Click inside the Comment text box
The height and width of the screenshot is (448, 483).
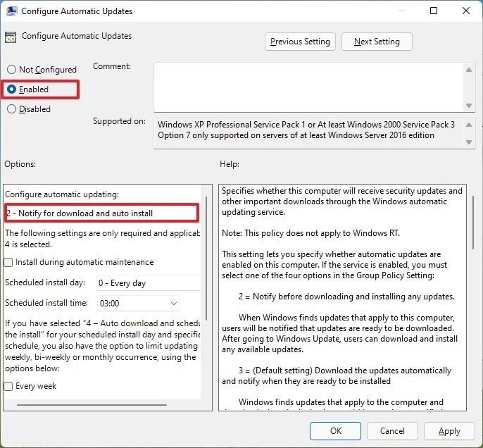[x=308, y=87]
